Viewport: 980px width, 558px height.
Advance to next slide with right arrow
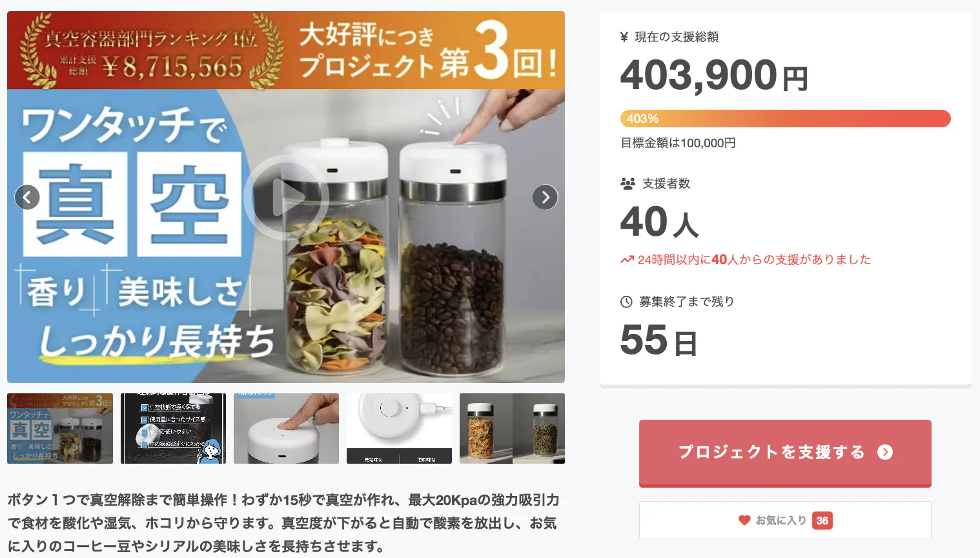pos(545,197)
